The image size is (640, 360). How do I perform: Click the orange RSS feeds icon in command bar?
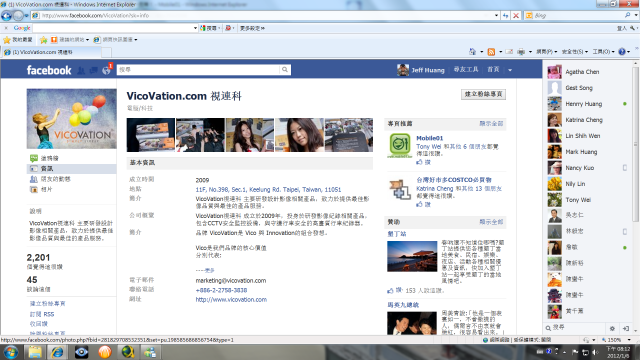[491, 51]
